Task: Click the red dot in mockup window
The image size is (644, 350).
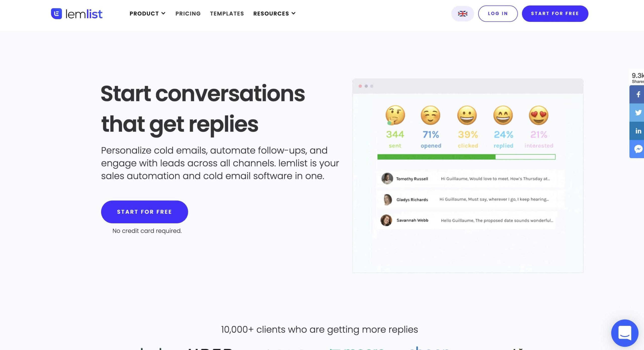Action: point(360,86)
